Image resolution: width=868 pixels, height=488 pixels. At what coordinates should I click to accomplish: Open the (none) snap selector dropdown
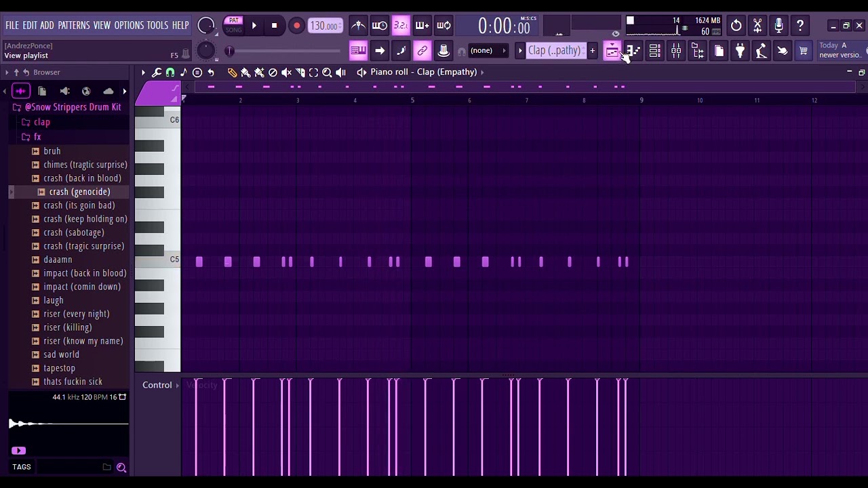(x=487, y=50)
